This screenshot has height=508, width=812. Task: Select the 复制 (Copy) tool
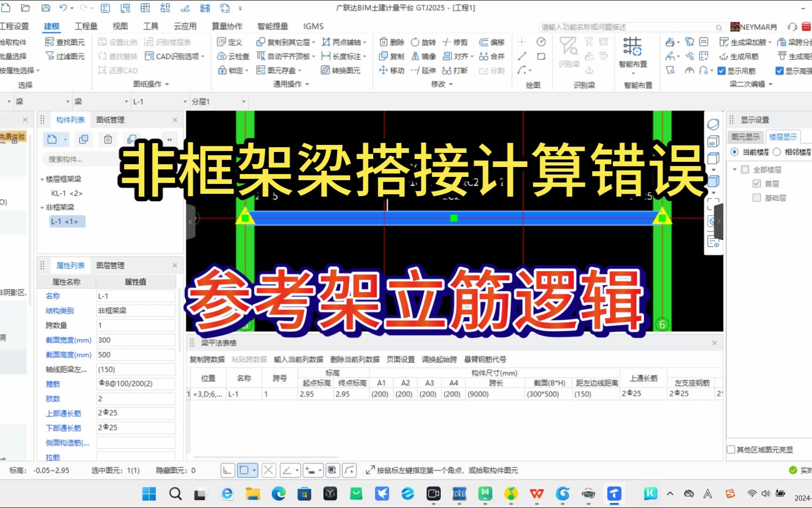(x=392, y=56)
